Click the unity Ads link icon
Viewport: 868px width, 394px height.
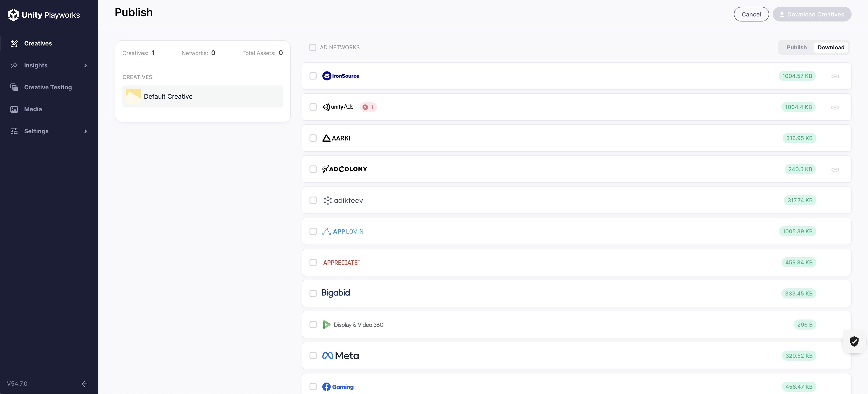835,107
